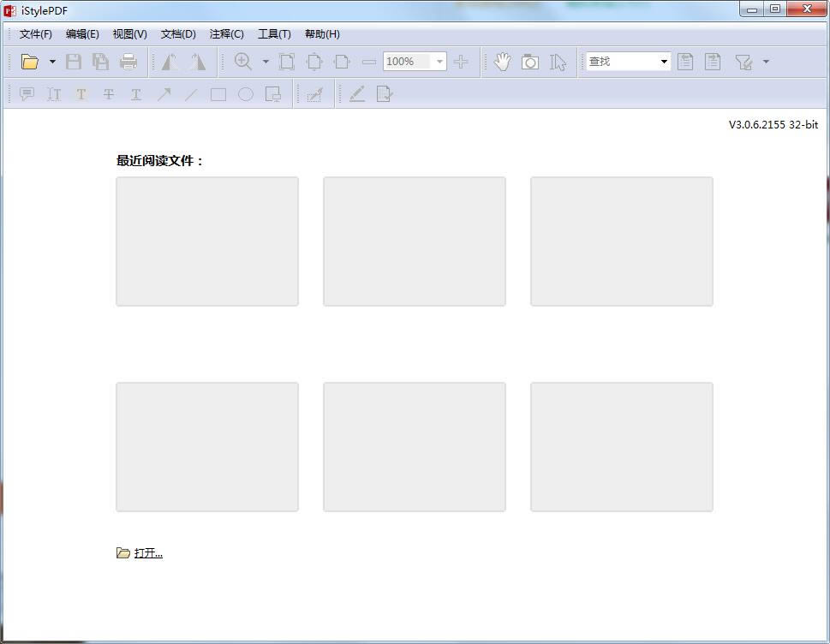Open the 视图(V) menu
The height and width of the screenshot is (644, 830).
point(129,34)
